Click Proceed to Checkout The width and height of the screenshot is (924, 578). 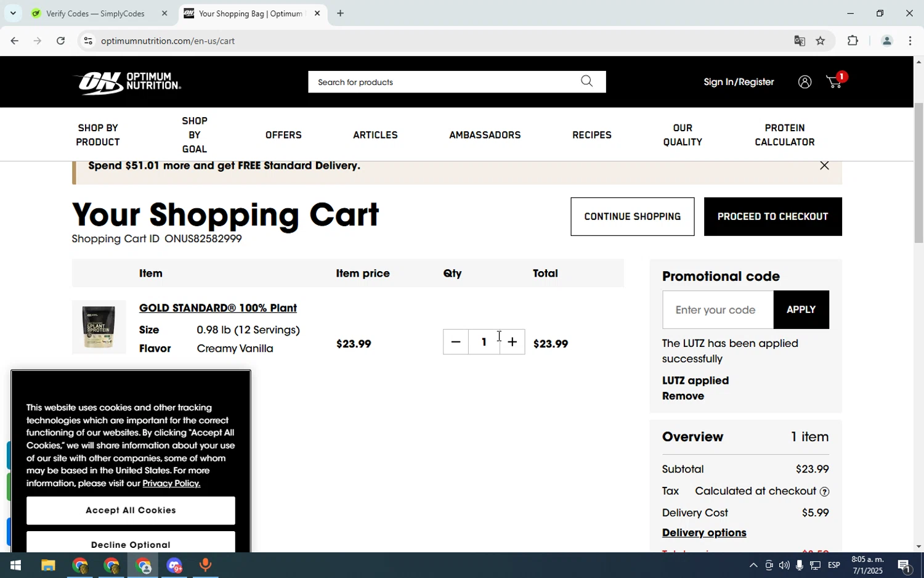(773, 216)
